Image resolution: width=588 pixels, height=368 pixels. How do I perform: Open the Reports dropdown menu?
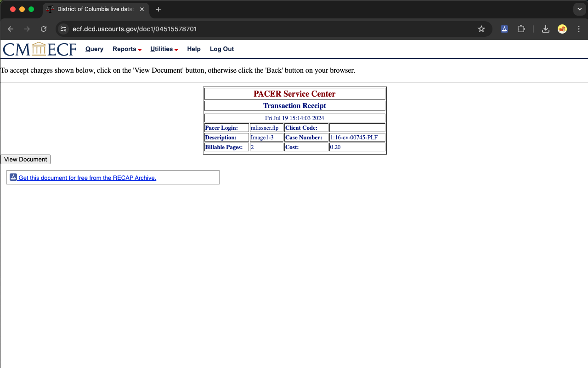[127, 49]
